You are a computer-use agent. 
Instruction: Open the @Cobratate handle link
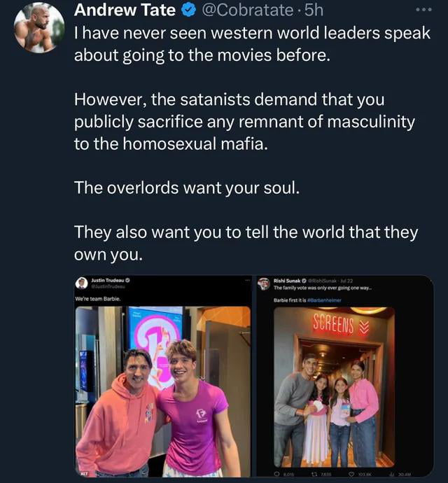[x=248, y=10]
